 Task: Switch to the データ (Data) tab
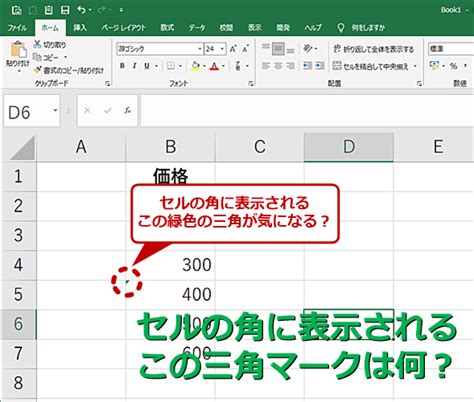[197, 27]
